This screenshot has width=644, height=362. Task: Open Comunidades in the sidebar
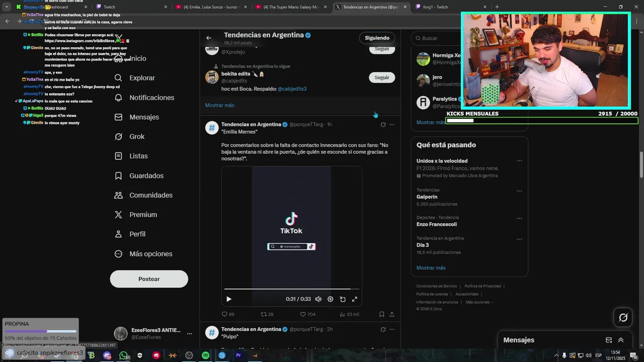point(143,195)
